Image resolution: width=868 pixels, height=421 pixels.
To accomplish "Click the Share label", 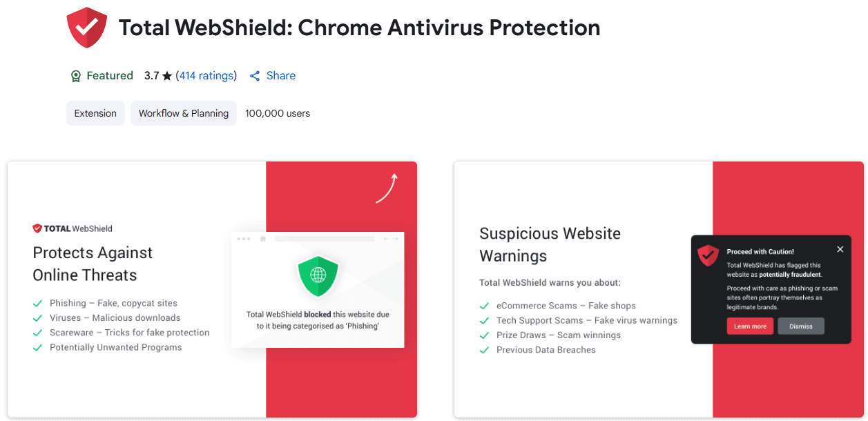I will click(280, 75).
